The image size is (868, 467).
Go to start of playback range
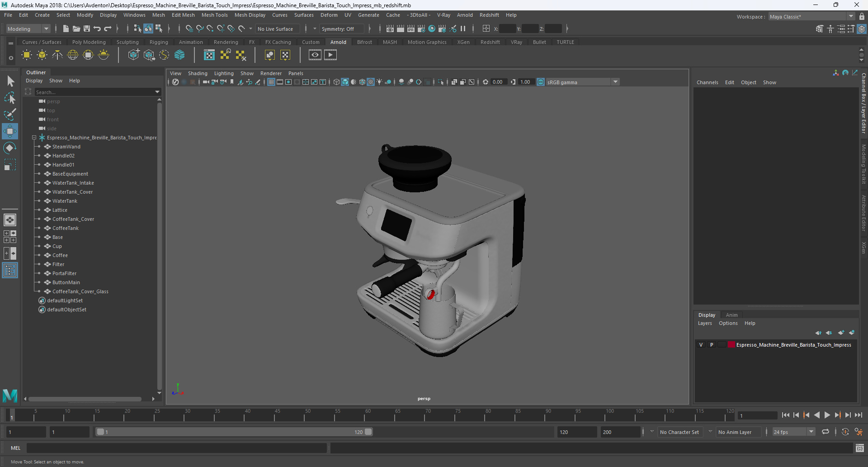click(x=786, y=415)
